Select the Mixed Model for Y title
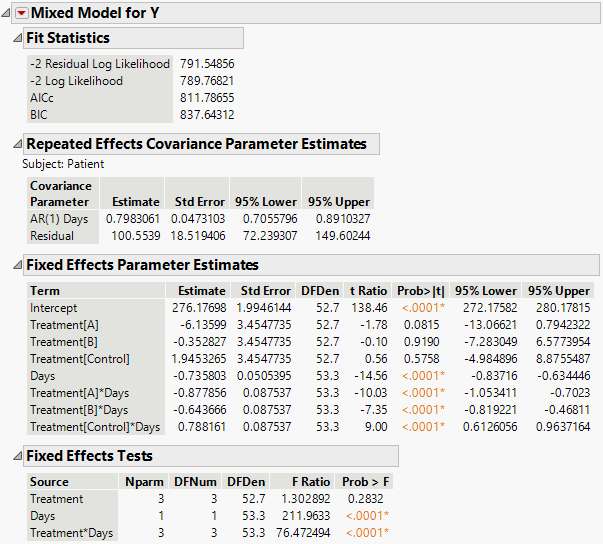Image resolution: width=603 pixels, height=544 pixels. tap(95, 13)
